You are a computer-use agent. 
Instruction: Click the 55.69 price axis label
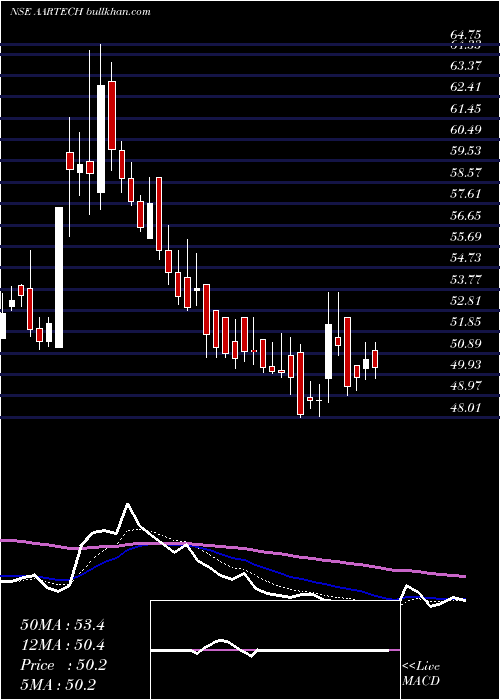coord(466,236)
